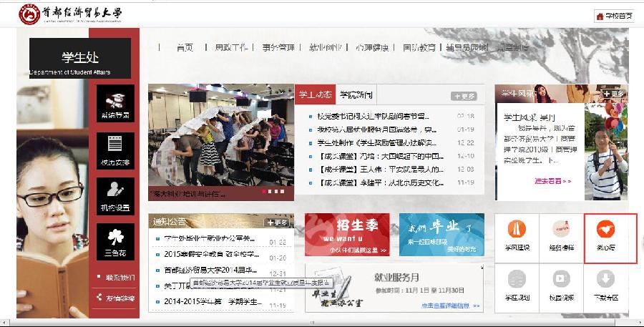Open the blue 我们毕业了 banner
Image resolution: width=644 pixels, height=327 pixels.
(x=441, y=235)
